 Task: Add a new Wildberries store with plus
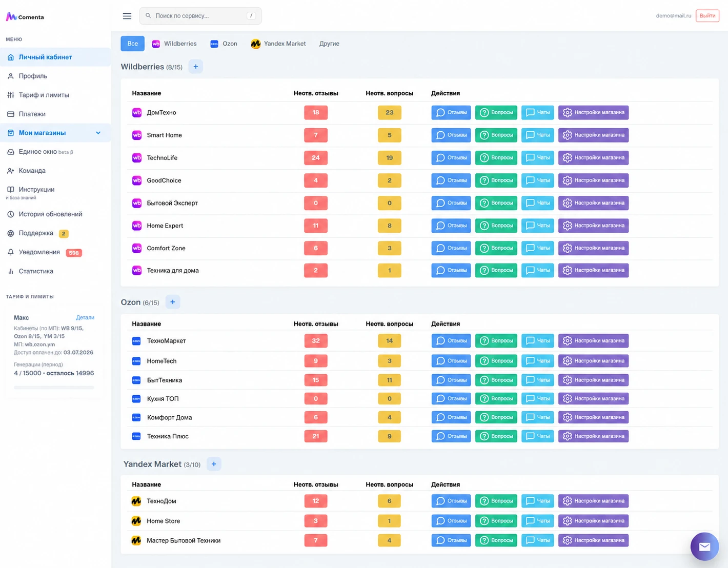tap(195, 67)
